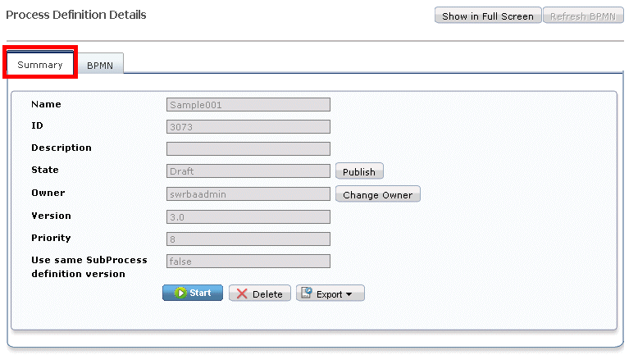Click the State field showing Draft
Screen dimensions: 638x364
248,171
